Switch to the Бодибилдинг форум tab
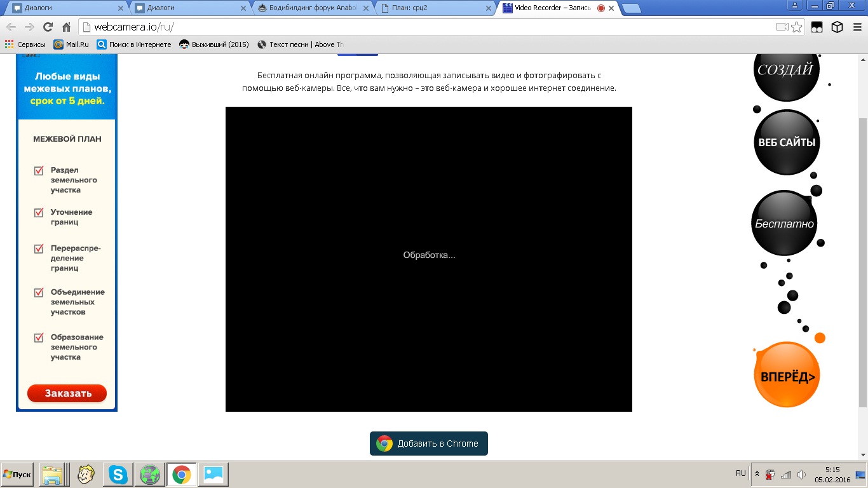Image resolution: width=868 pixels, height=488 pixels. [310, 8]
